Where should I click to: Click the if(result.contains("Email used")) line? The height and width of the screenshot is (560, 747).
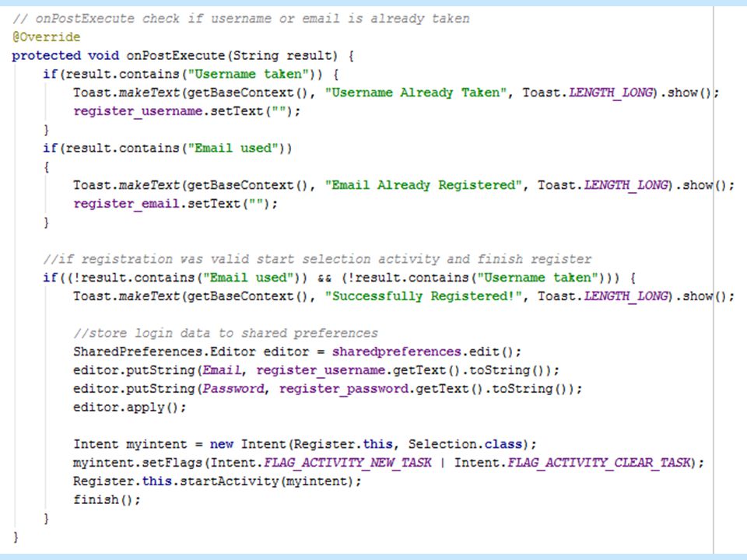[168, 148]
